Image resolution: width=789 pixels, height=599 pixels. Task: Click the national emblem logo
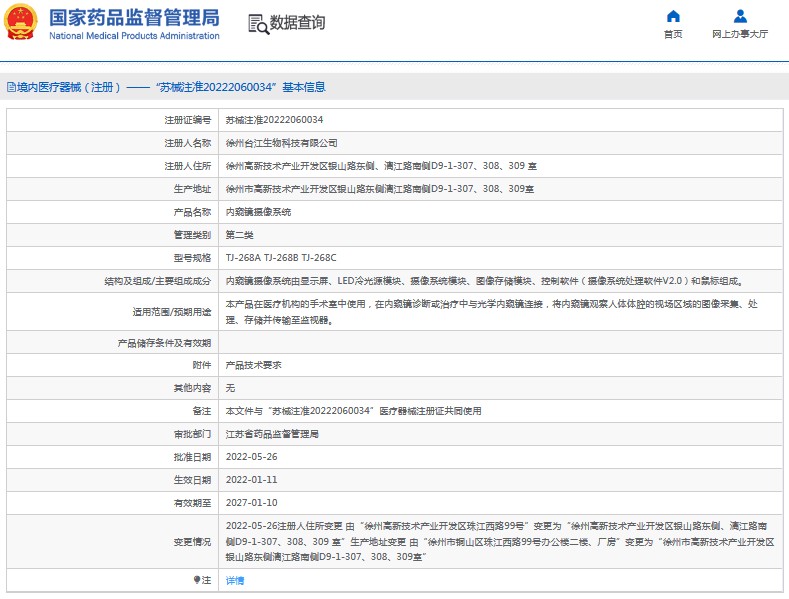coord(22,23)
